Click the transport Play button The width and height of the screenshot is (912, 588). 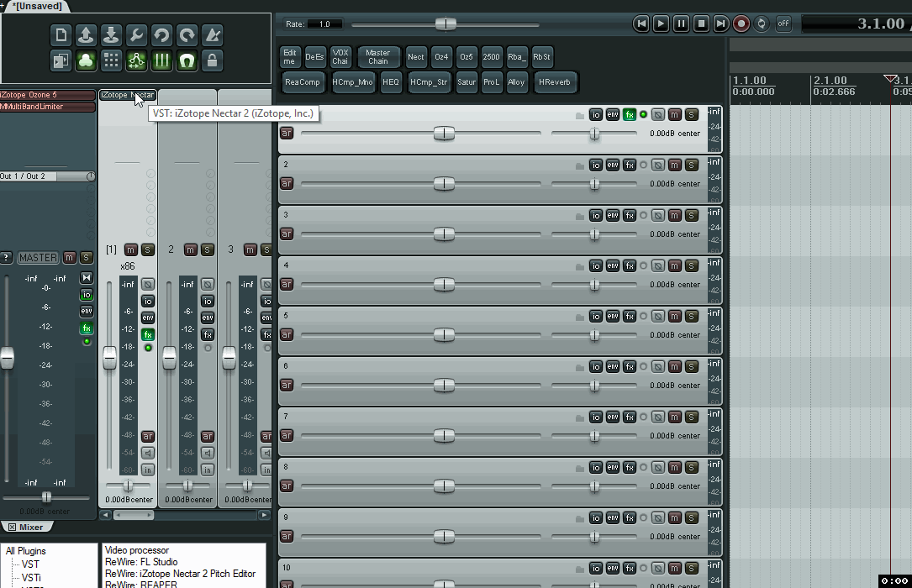[661, 24]
